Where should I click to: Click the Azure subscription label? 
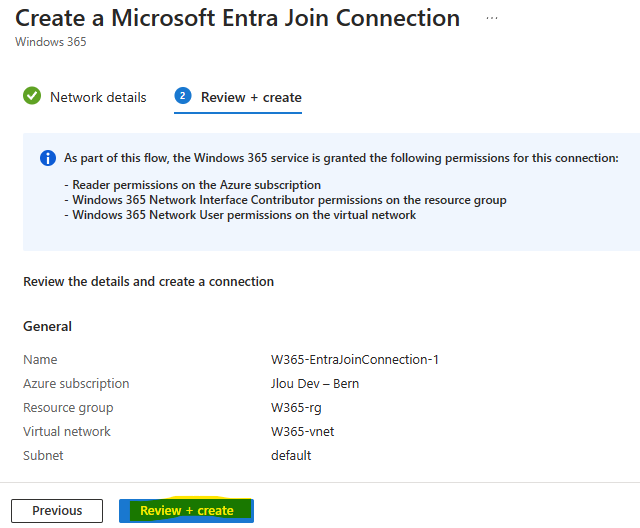coord(76,384)
